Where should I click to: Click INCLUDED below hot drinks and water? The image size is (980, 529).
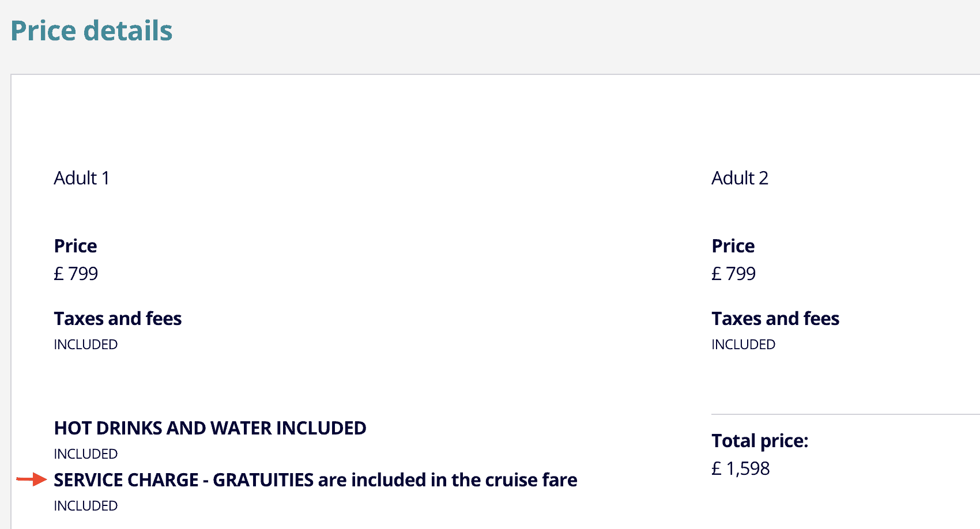86,454
